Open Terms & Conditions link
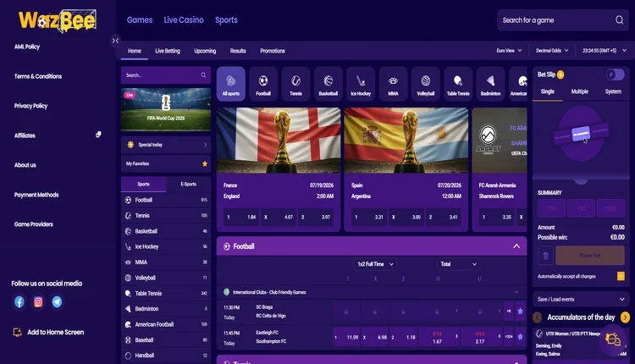Viewport: 635px width, 364px height. pyautogui.click(x=37, y=76)
